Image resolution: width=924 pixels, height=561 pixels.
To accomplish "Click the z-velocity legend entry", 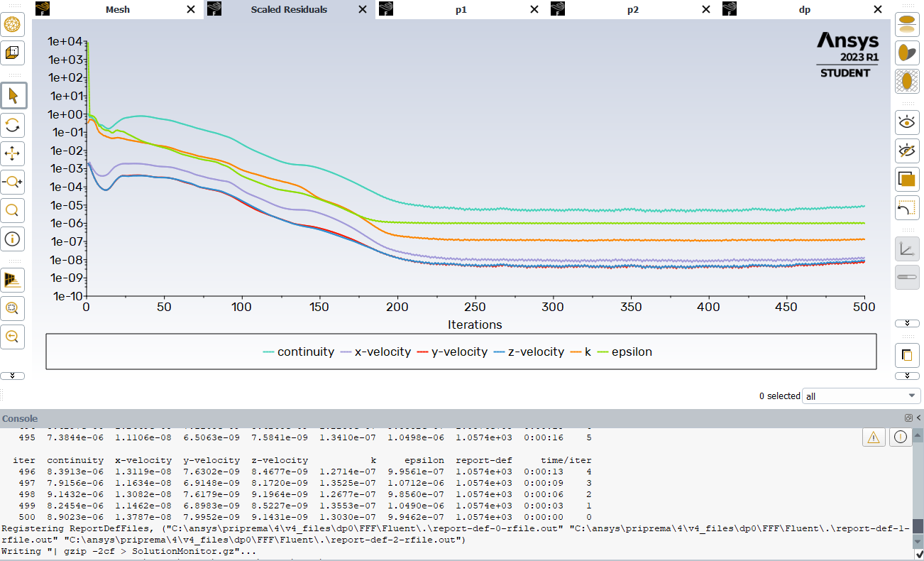I will pyautogui.click(x=529, y=352).
